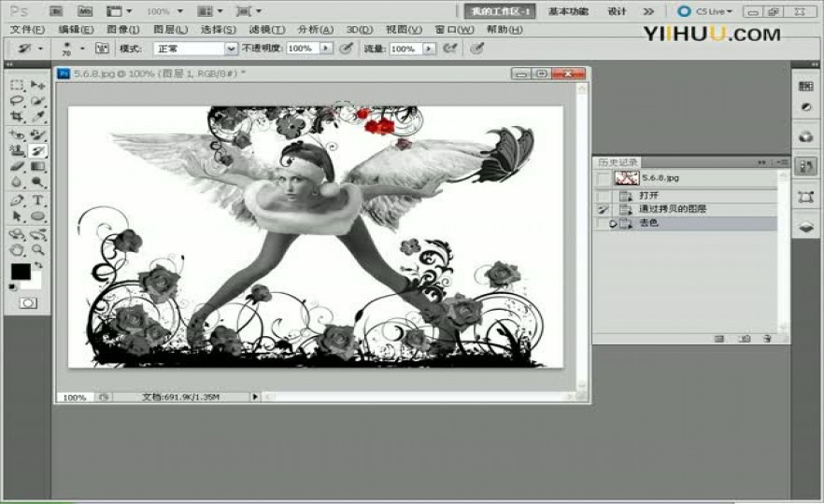Click the History panel icon in dock
This screenshot has width=824, height=504.
pos(805,167)
